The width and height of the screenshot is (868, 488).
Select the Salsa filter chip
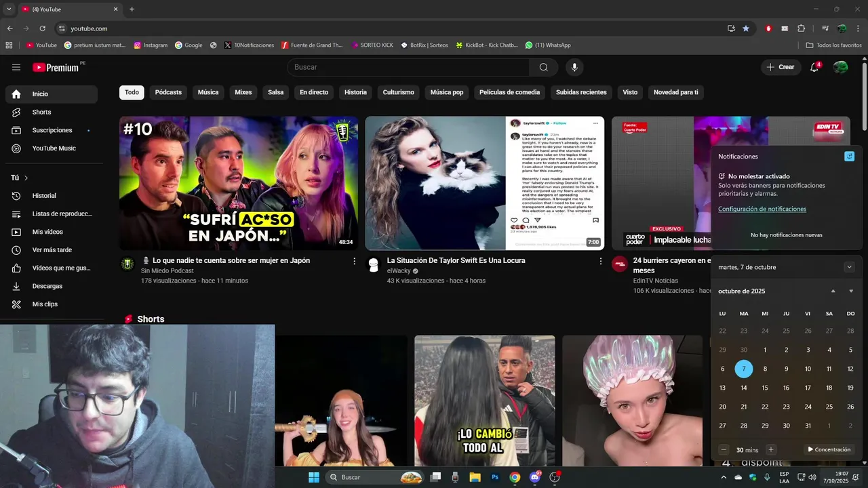[x=275, y=92]
